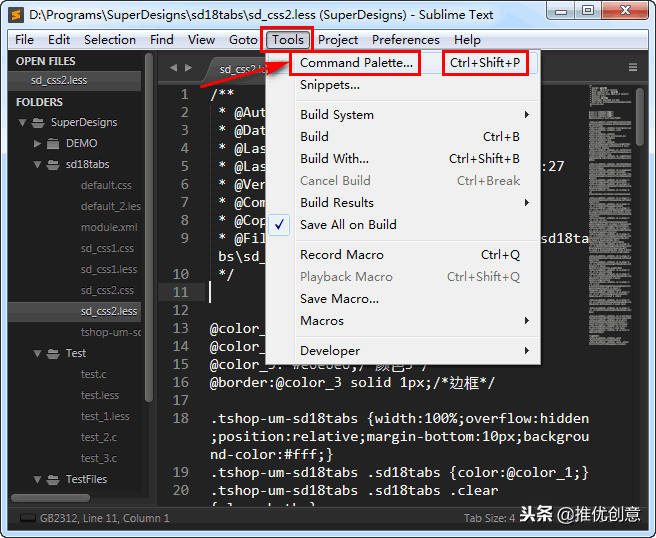Select Save Macro... menu entry
Image resolution: width=656 pixels, height=538 pixels.
[x=403, y=299]
